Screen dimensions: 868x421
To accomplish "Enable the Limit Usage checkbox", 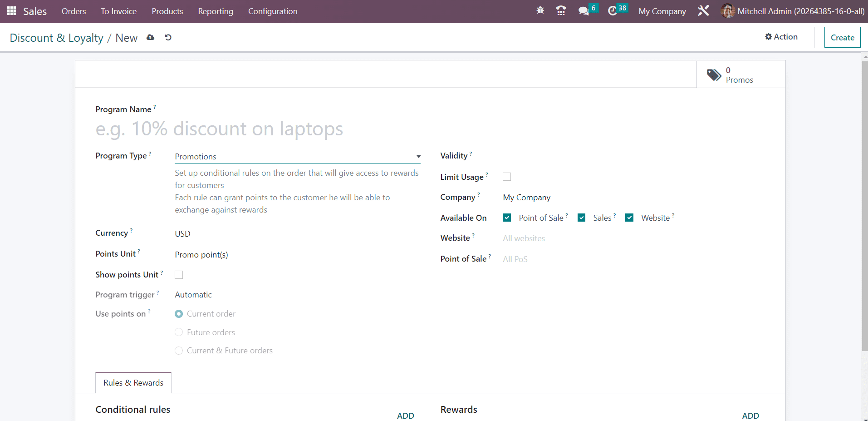I will 507,177.
